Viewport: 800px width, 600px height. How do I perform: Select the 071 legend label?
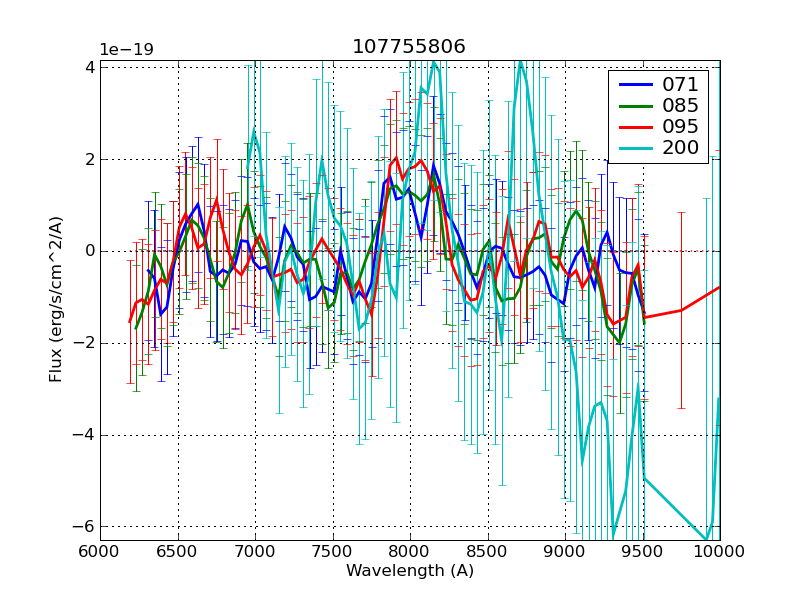[680, 84]
